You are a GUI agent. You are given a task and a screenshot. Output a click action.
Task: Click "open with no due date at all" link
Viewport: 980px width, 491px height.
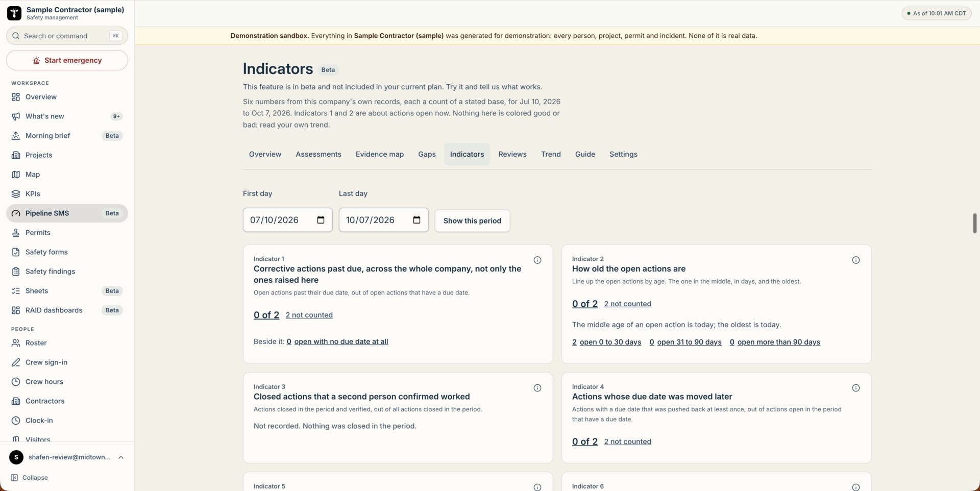coord(341,341)
